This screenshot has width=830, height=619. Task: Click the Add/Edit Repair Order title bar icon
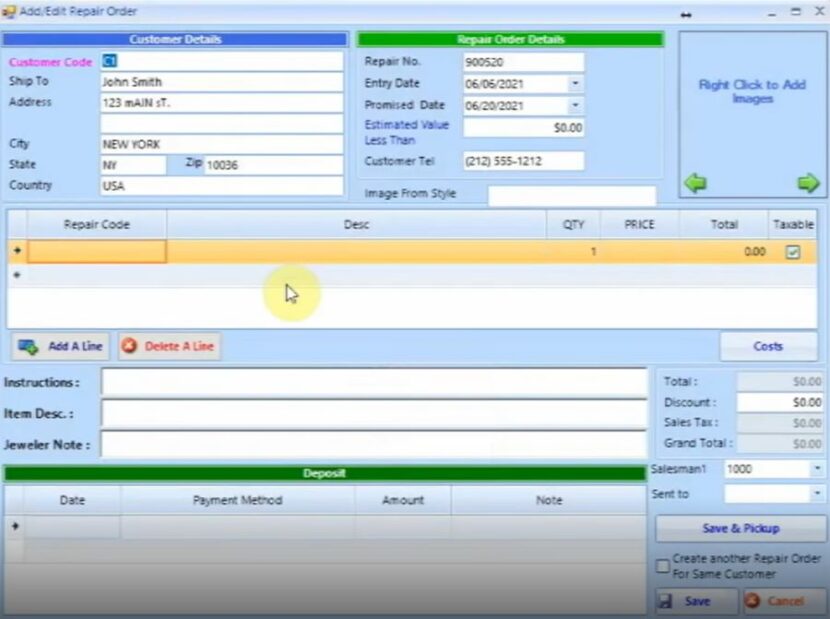tap(9, 11)
